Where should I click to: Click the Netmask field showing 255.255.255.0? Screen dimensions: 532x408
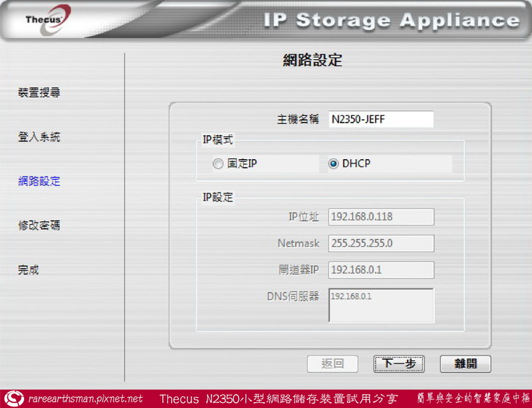[x=381, y=243]
